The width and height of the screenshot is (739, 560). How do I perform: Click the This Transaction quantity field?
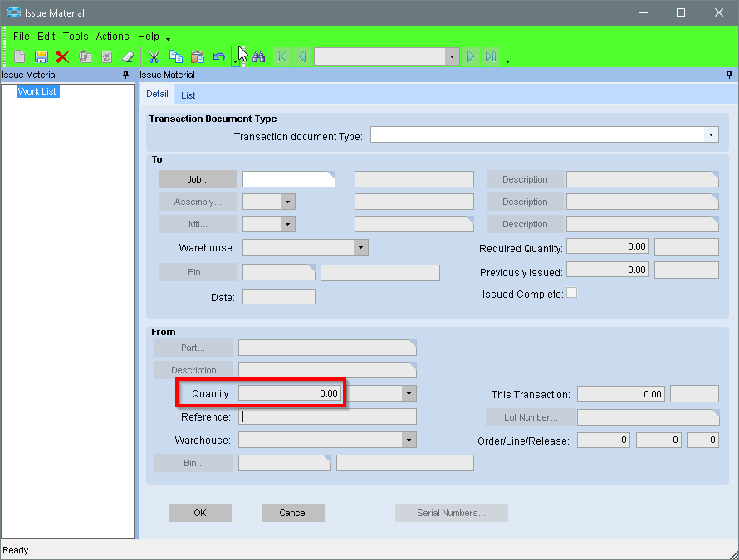(x=621, y=394)
